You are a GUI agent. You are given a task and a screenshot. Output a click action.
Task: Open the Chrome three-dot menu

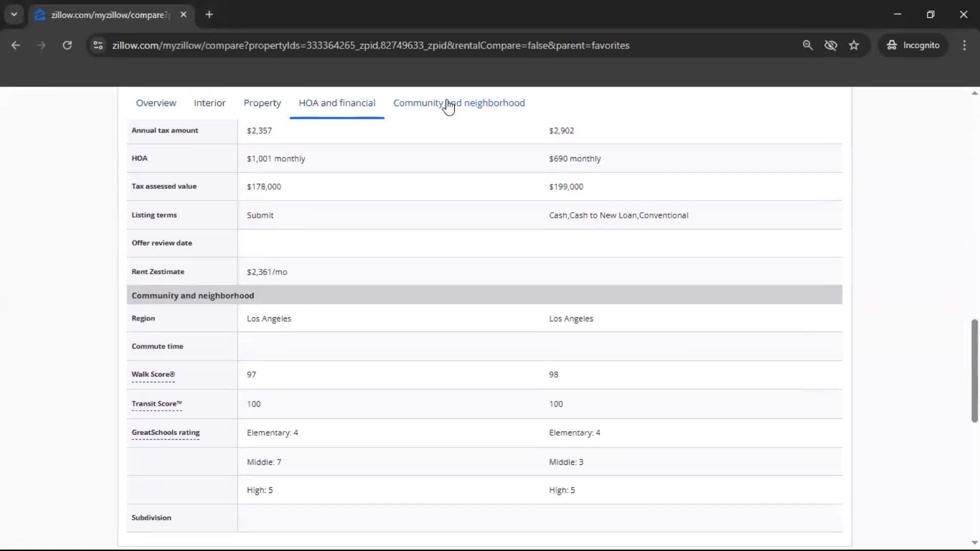coord(964,45)
